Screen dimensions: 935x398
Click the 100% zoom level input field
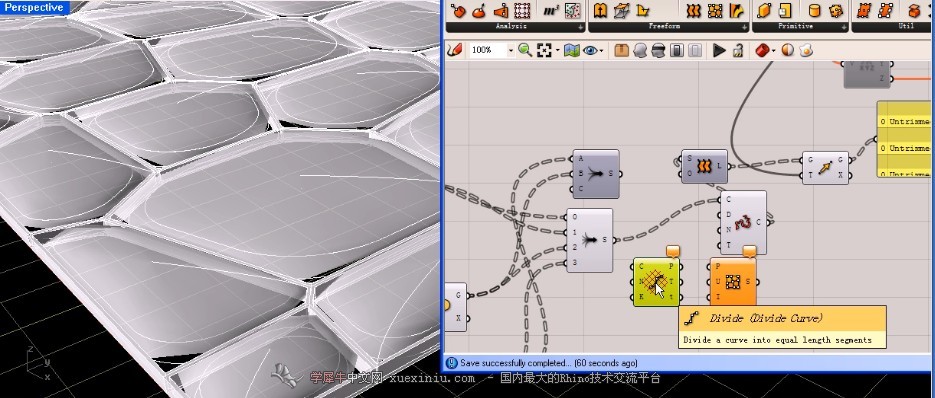[x=488, y=51]
